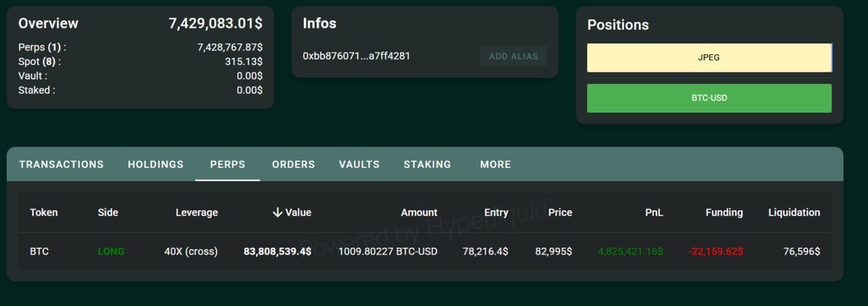Expand the More menu tab
The height and width of the screenshot is (306, 868).
(x=495, y=164)
